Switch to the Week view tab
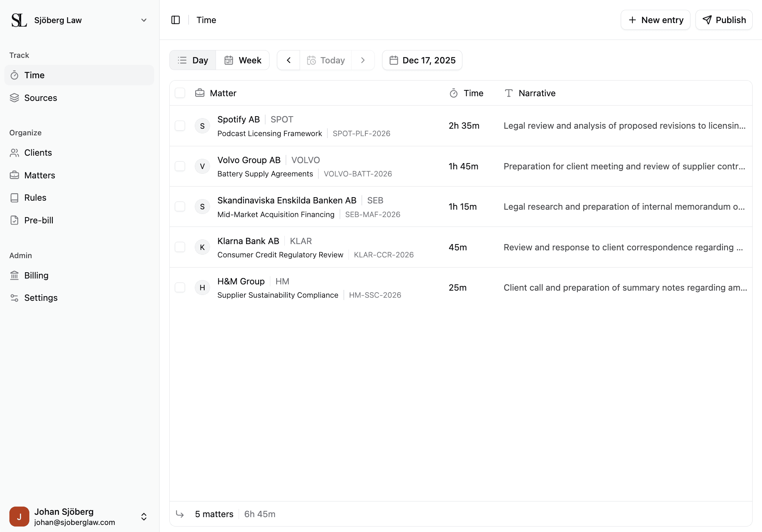The width and height of the screenshot is (762, 532). click(243, 60)
